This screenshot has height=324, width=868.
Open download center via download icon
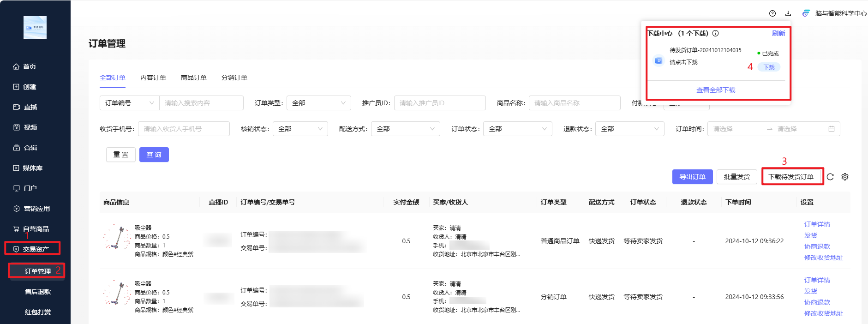[x=788, y=13]
